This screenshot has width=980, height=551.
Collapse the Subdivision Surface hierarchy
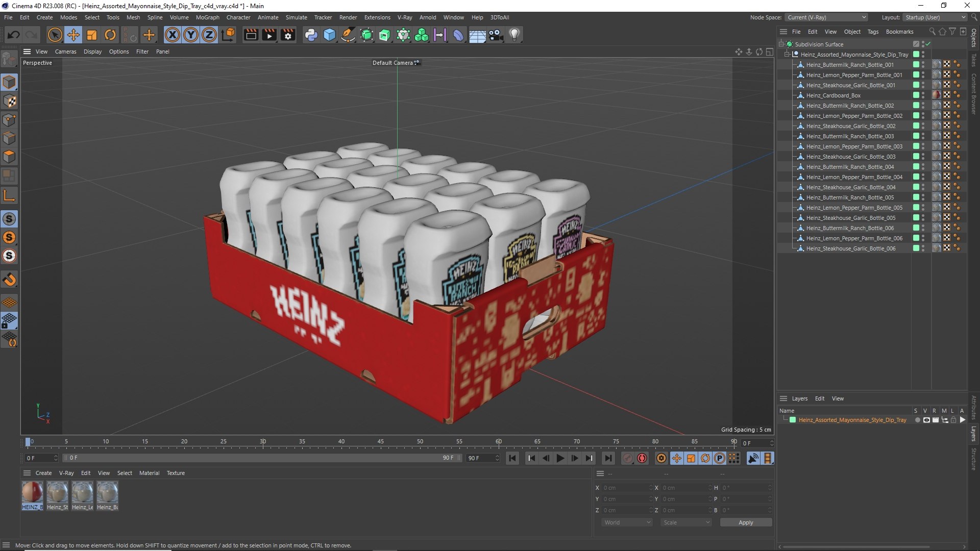coord(781,44)
